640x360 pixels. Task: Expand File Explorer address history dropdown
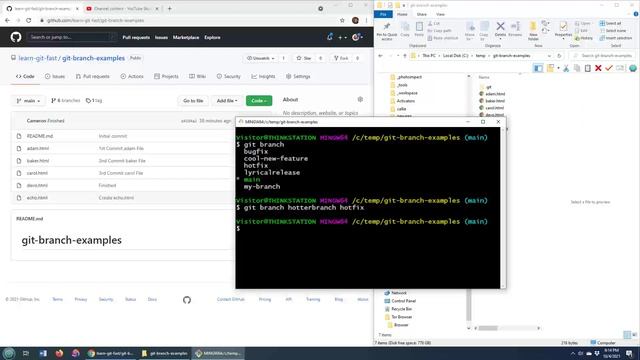pos(549,56)
